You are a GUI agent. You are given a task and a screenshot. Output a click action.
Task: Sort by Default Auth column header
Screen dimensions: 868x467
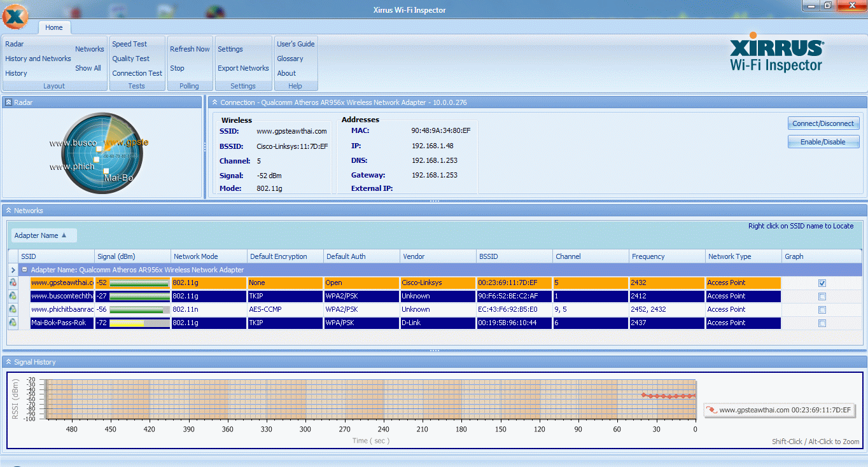coord(362,256)
